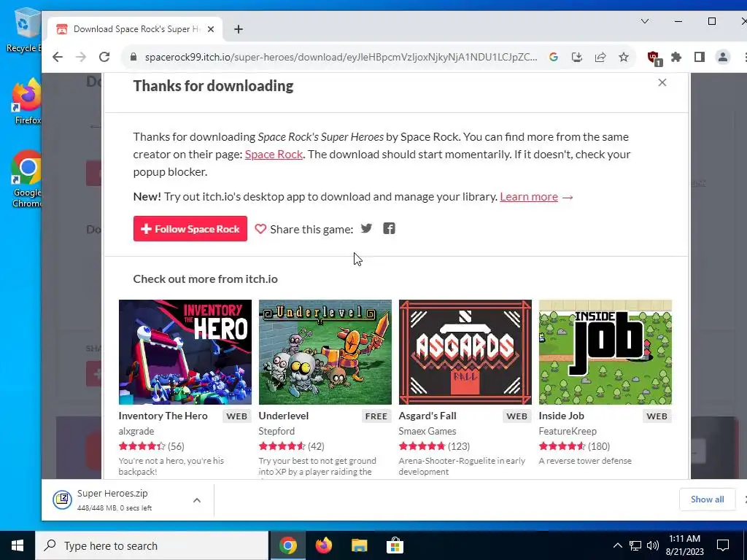The height and width of the screenshot is (560, 747).
Task: Open author Smaex Games' page
Action: (427, 431)
